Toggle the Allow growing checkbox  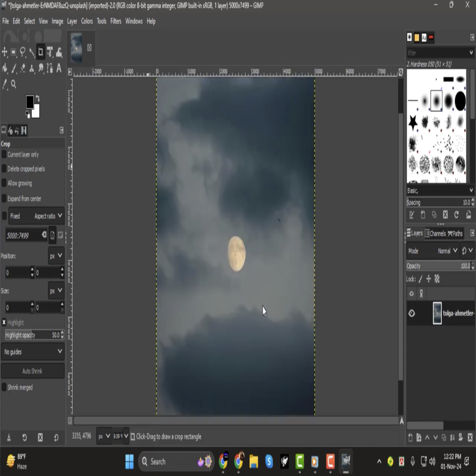[4, 183]
